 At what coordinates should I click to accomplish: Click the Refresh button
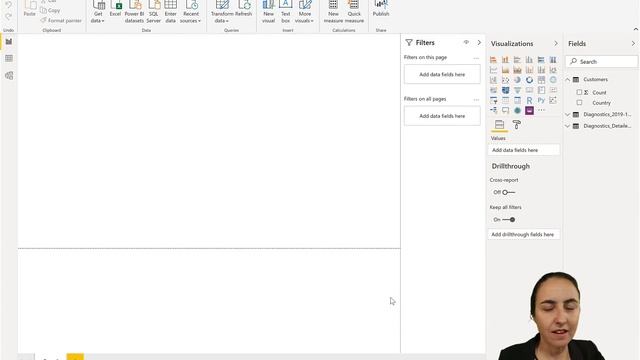coord(244,9)
